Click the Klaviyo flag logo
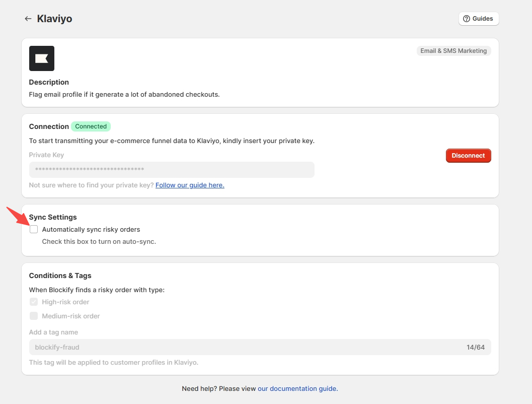Viewport: 532px width, 404px height. [42, 58]
